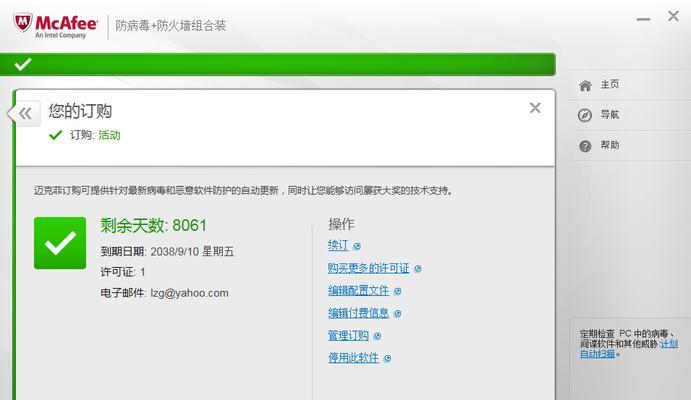Click external-link icon after 管理订购
The width and height of the screenshot is (691, 400).
tap(377, 336)
